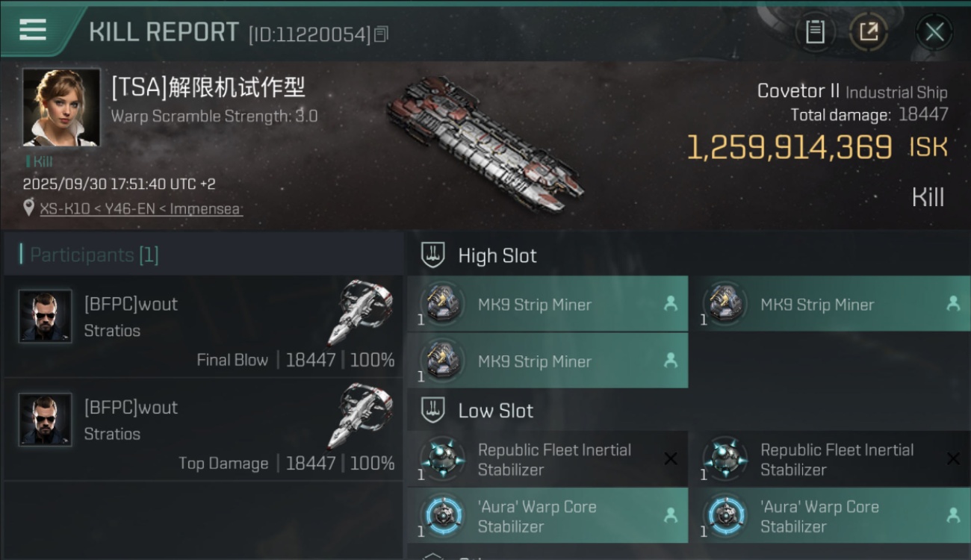971x560 pixels.
Task: Click the share export icon
Action: pyautogui.click(x=868, y=32)
